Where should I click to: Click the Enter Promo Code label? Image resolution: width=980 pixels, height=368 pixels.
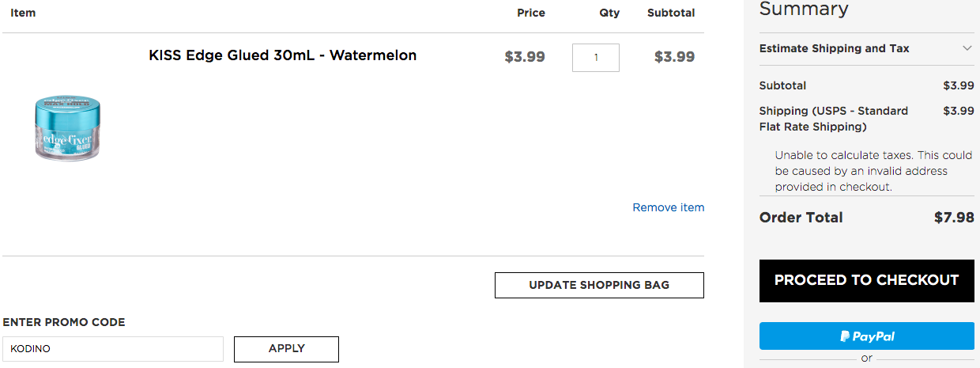(x=64, y=322)
